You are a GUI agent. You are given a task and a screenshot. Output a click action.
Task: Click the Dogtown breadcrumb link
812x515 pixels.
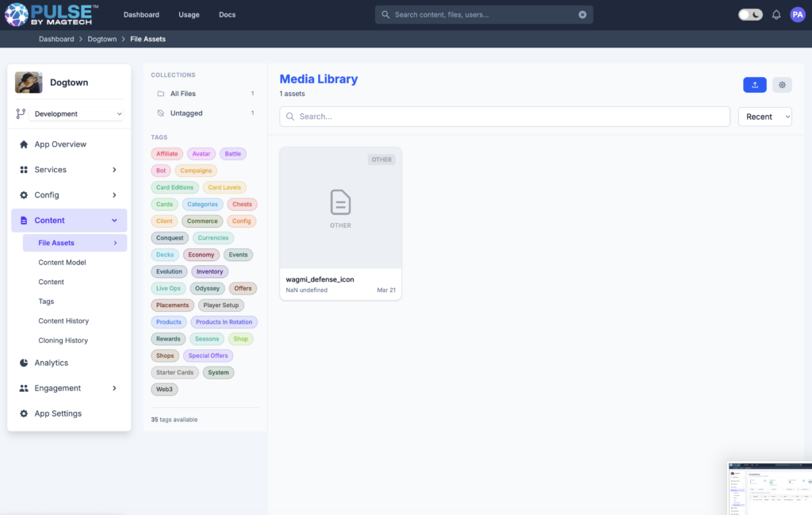(x=101, y=39)
